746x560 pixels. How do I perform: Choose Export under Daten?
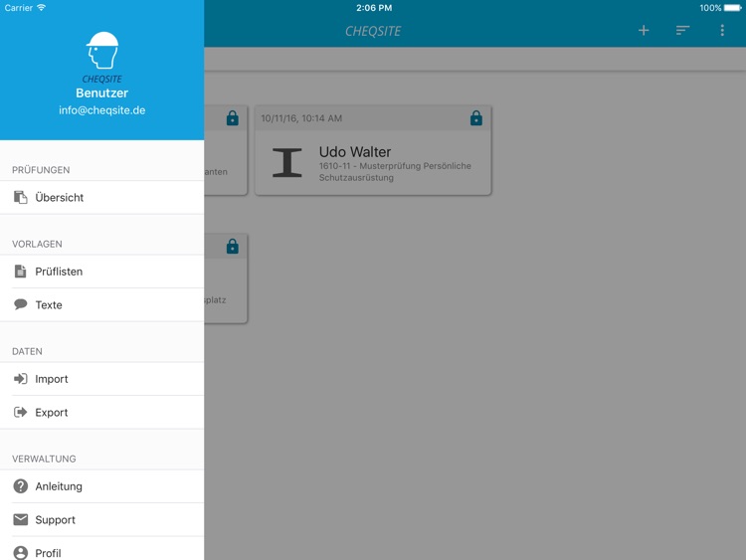pos(101,413)
